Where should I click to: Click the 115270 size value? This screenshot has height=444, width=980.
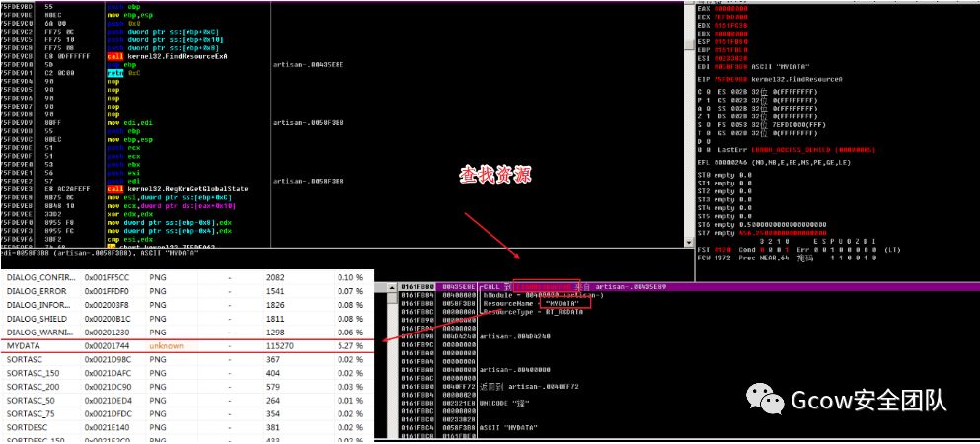280,345
